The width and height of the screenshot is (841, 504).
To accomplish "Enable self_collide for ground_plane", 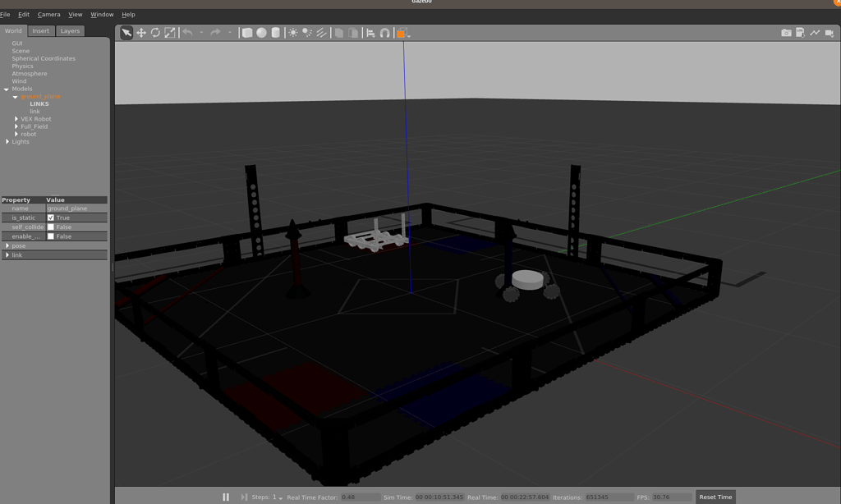I will click(x=51, y=227).
